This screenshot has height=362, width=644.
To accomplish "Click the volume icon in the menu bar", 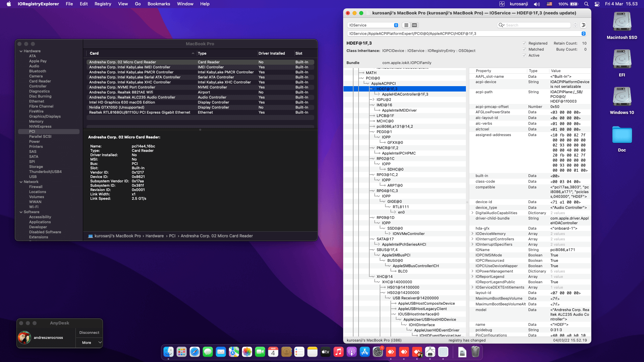I will (x=536, y=4).
